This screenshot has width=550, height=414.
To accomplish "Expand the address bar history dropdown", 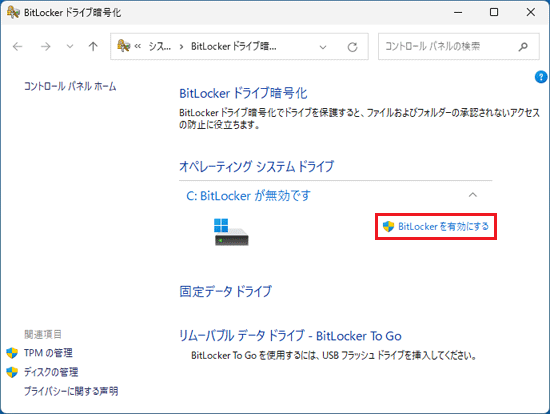I will pos(323,47).
